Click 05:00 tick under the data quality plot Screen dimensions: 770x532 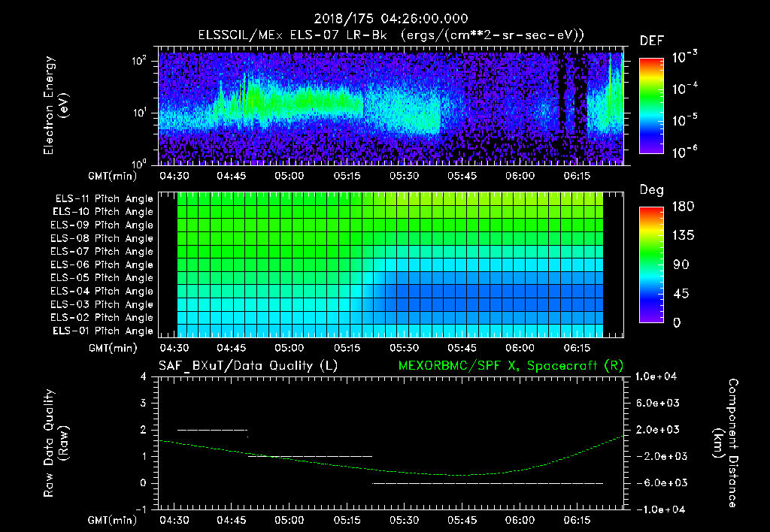[289, 520]
